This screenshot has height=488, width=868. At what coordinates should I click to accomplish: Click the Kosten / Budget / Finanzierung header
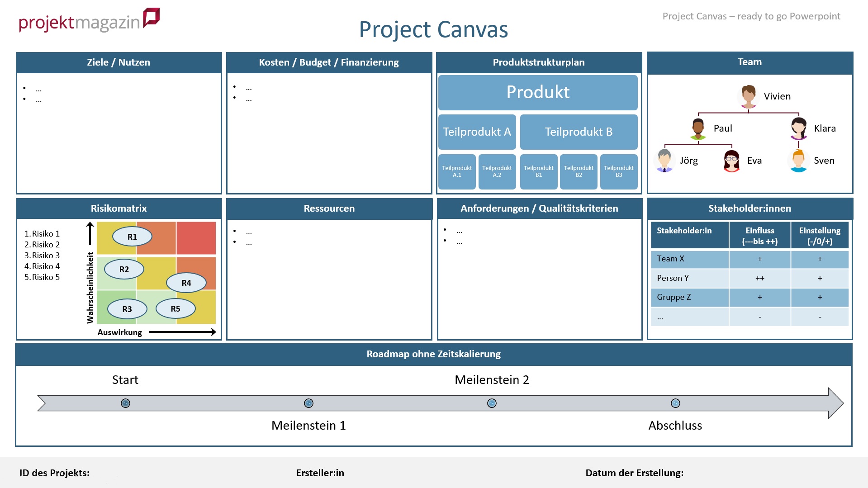pyautogui.click(x=329, y=62)
